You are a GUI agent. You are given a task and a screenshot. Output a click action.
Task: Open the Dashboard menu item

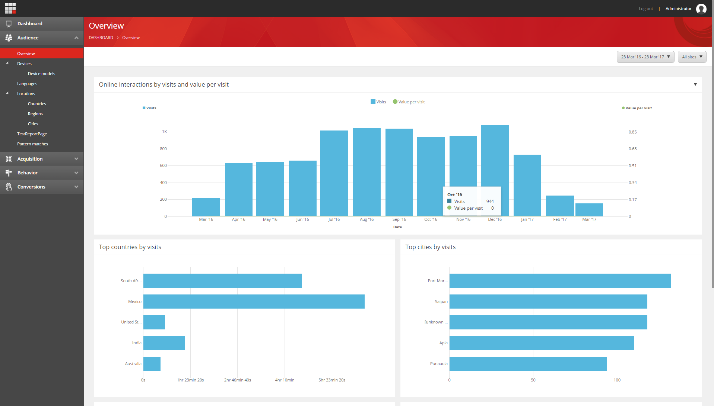[42, 24]
